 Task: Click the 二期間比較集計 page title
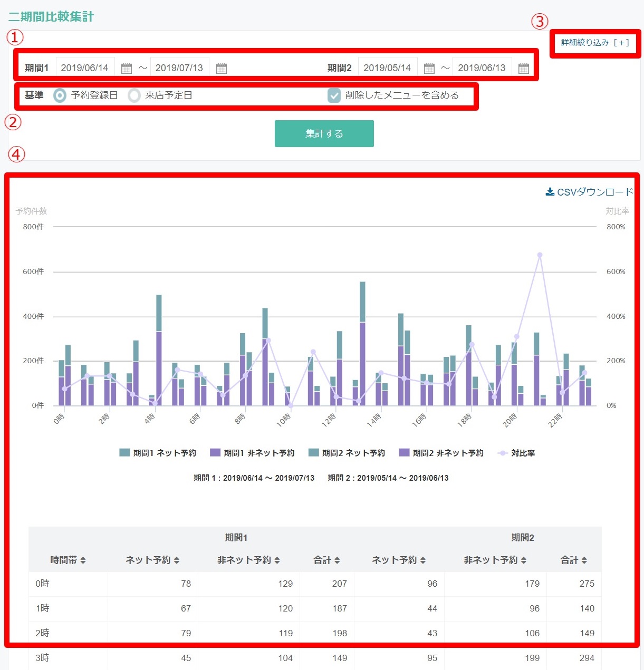click(51, 16)
